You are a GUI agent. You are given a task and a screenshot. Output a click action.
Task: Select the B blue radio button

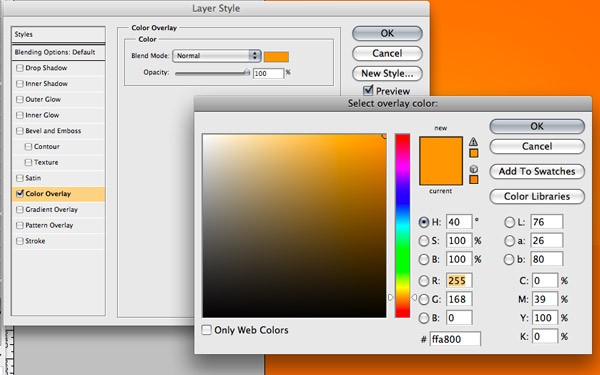[424, 318]
